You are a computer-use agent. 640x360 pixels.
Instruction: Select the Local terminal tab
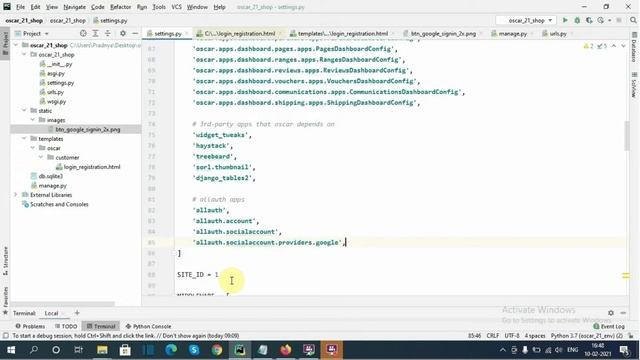pyautogui.click(x=51, y=313)
